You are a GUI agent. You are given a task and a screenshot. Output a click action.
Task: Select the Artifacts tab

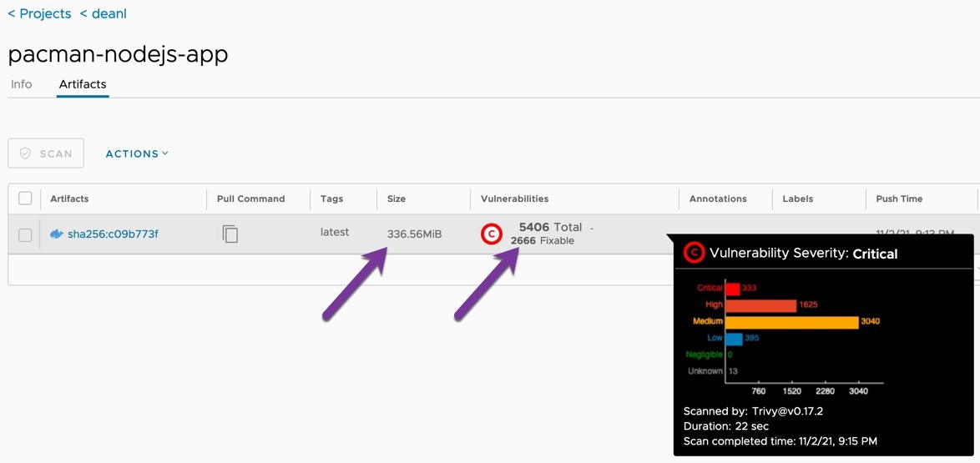point(83,83)
